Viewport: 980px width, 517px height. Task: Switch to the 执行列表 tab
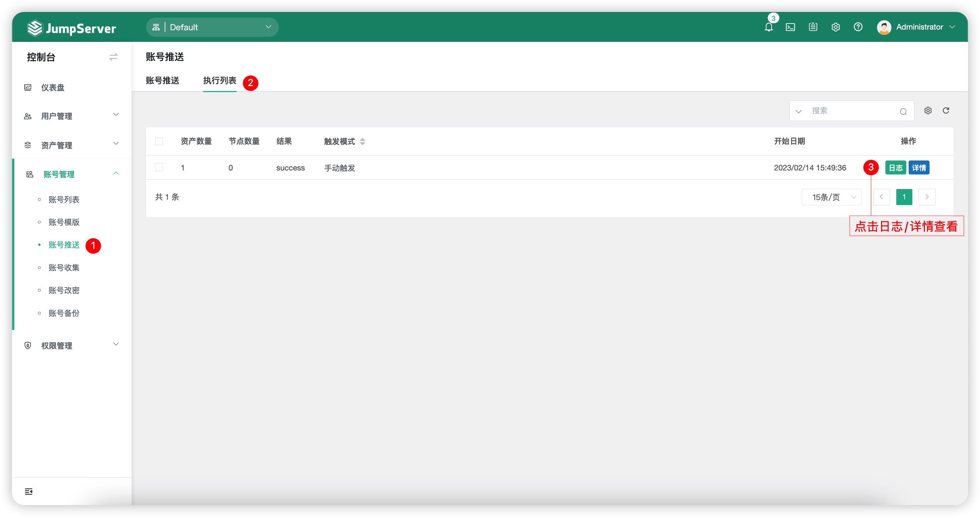(x=219, y=80)
